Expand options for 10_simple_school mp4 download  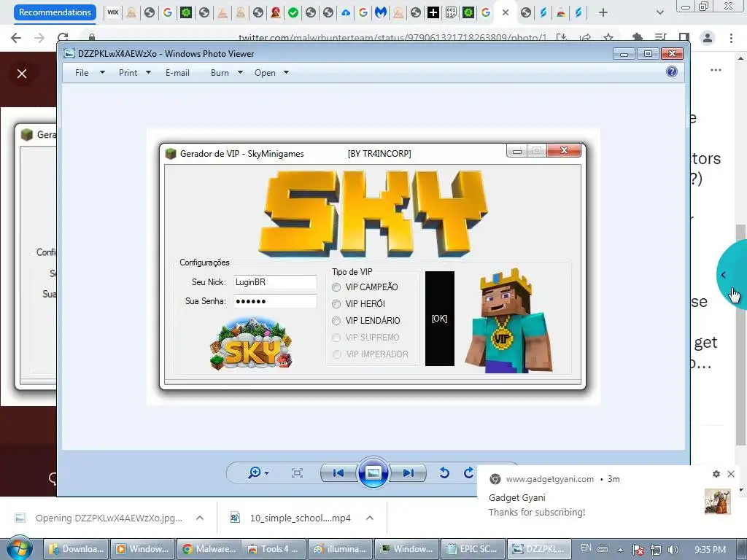tap(370, 518)
